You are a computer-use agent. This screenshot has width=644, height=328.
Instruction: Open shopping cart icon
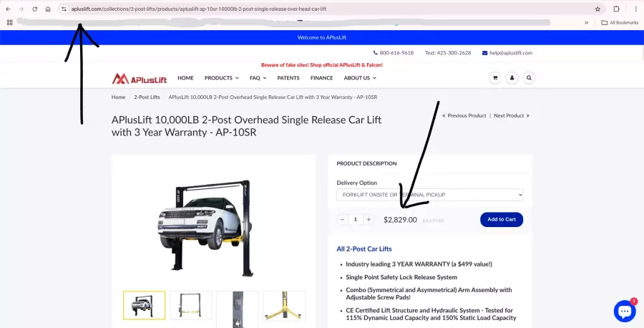click(x=495, y=77)
